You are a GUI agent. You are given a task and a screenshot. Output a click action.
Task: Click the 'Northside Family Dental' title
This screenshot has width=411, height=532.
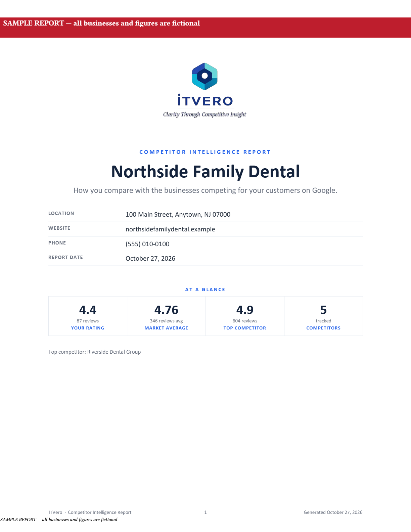pyautogui.click(x=205, y=172)
